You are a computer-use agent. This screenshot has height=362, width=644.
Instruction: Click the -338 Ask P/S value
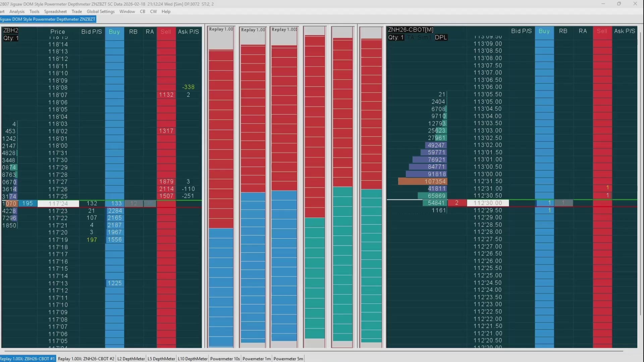[188, 87]
